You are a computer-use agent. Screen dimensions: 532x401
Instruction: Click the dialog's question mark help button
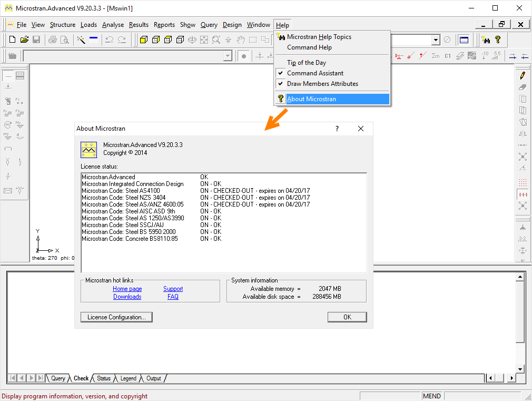pos(337,129)
